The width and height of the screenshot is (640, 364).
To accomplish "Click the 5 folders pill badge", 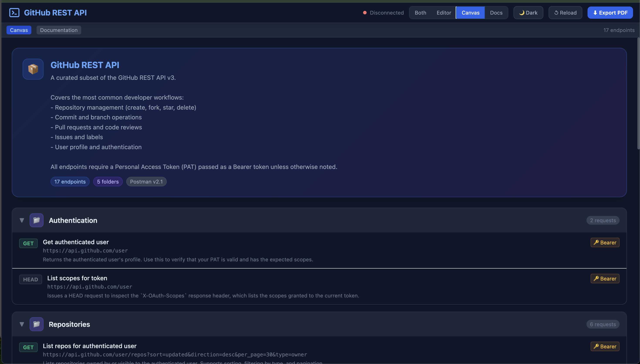I will (x=108, y=182).
